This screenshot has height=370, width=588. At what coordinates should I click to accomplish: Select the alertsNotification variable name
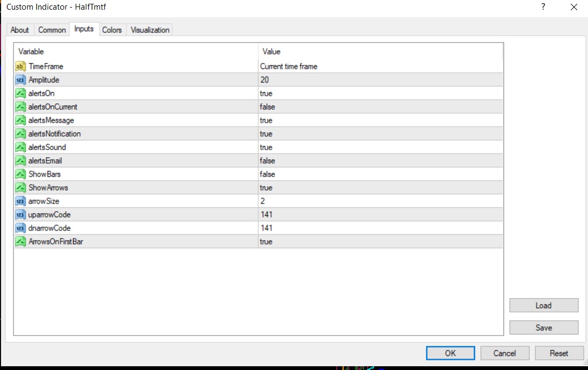tap(54, 134)
